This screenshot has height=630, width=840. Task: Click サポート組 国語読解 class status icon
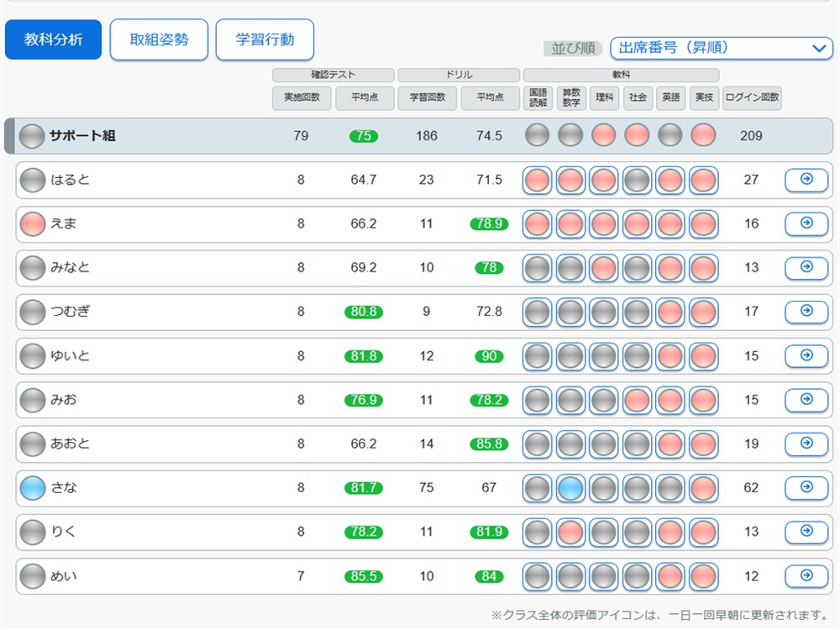click(x=538, y=135)
